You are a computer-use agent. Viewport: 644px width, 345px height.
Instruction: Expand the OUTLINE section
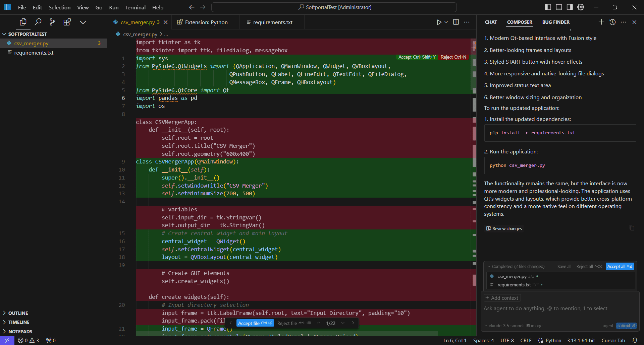pos(18,313)
